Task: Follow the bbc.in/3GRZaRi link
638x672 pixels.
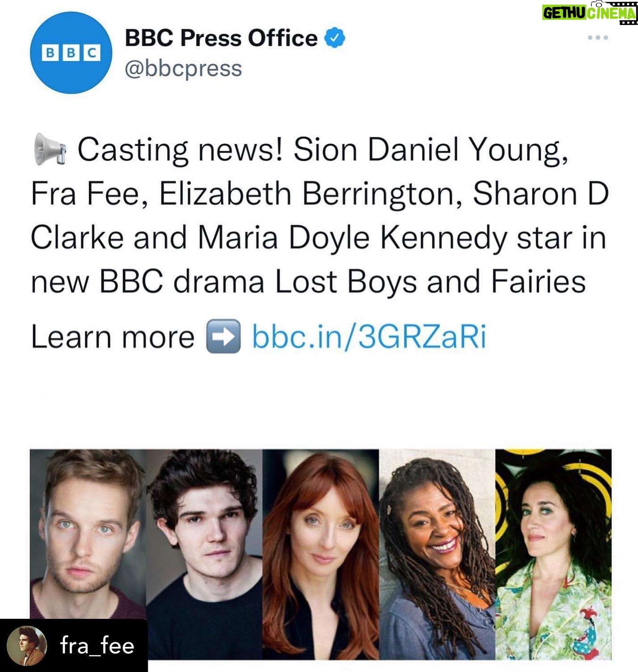Action: point(369,336)
